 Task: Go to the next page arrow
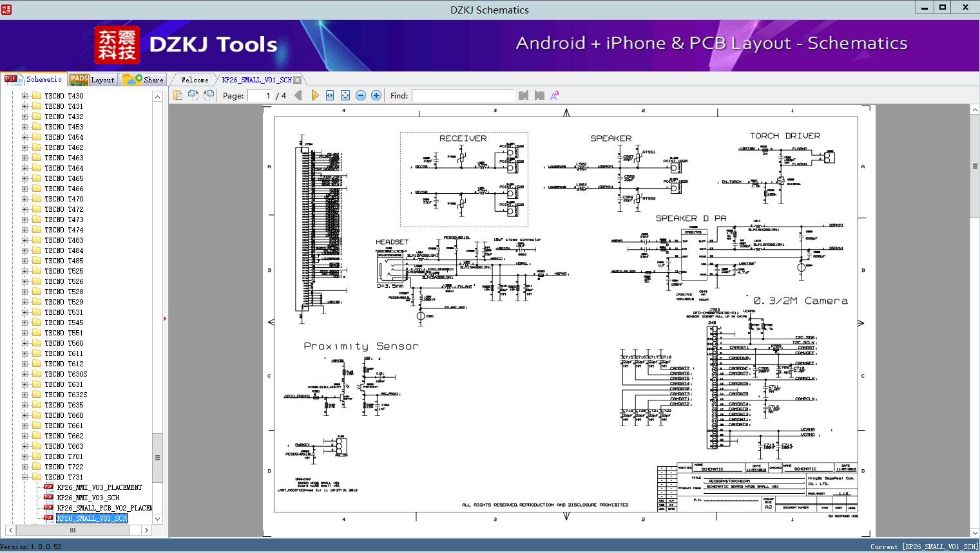[x=314, y=95]
